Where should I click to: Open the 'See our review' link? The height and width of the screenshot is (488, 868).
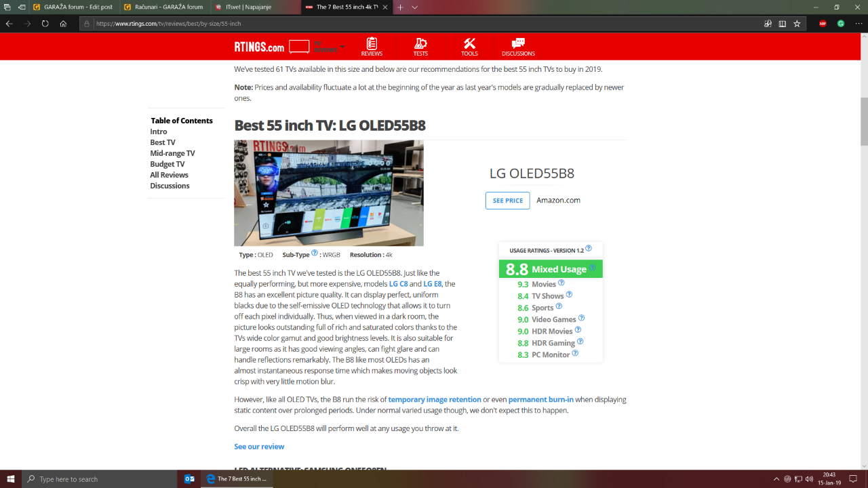coord(259,447)
